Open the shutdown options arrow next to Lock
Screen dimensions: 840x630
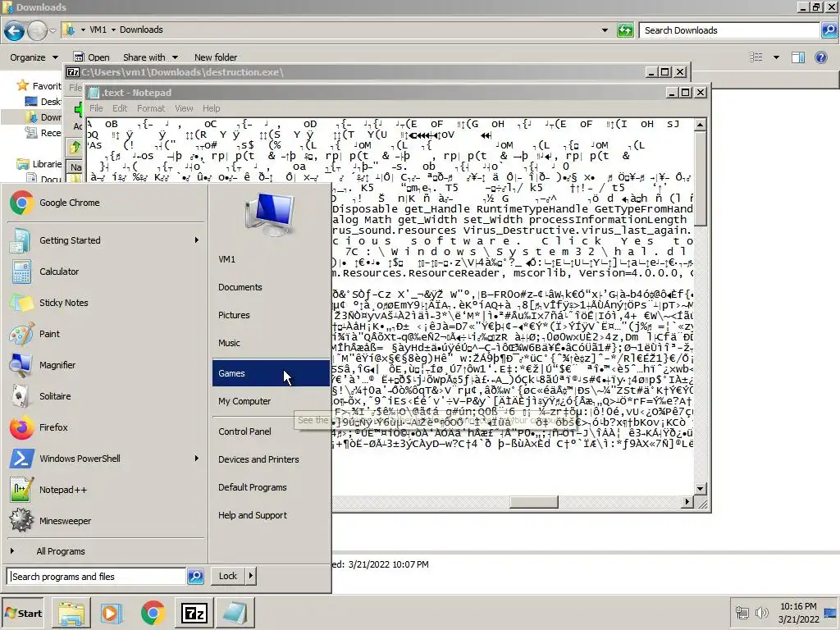251,576
